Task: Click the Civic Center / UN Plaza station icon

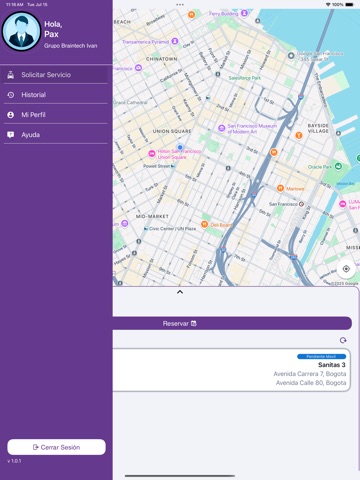Action: click(x=146, y=229)
